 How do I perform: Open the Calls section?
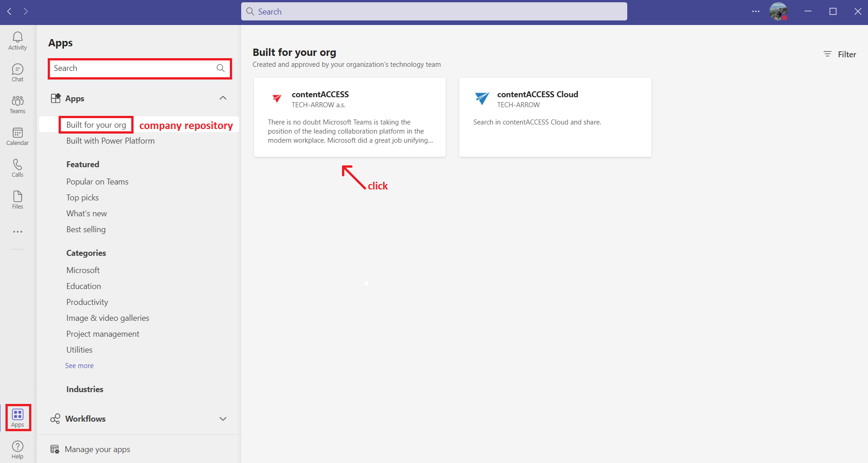18,168
